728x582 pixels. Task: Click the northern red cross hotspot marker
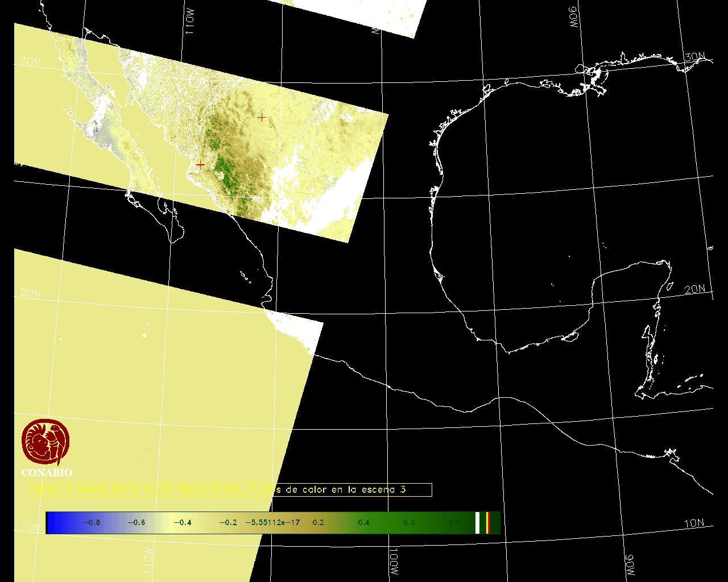click(262, 118)
